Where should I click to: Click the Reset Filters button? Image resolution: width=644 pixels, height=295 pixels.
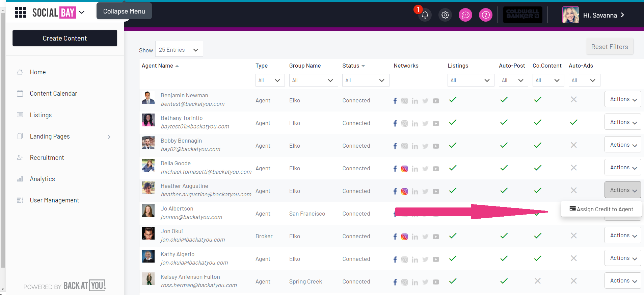click(609, 47)
